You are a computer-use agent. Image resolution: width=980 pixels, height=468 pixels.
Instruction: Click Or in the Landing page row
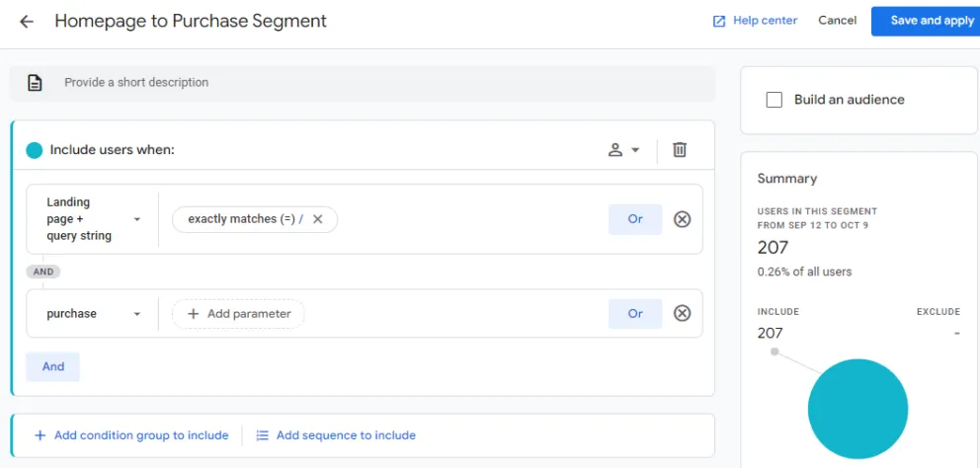pyautogui.click(x=635, y=219)
